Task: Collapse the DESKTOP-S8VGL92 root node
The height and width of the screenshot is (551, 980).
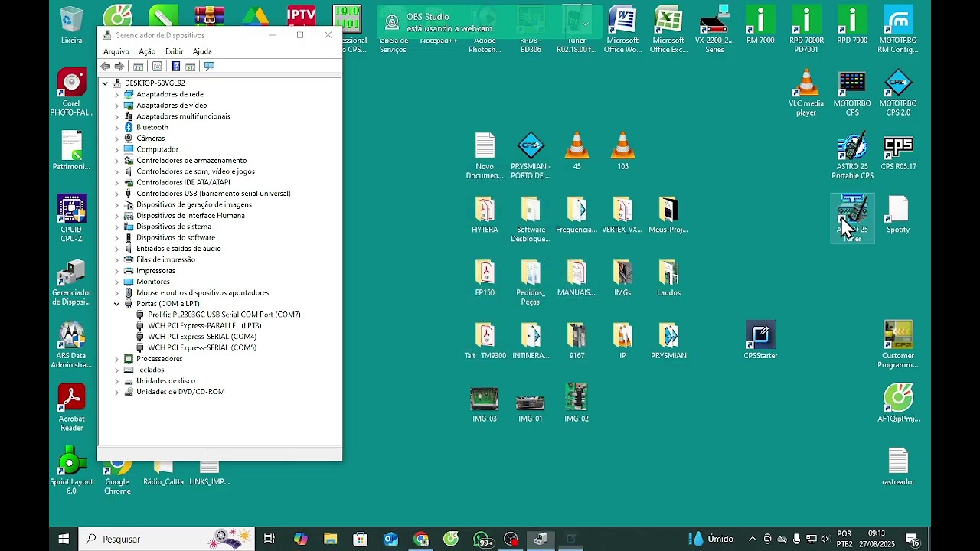Action: [x=106, y=83]
